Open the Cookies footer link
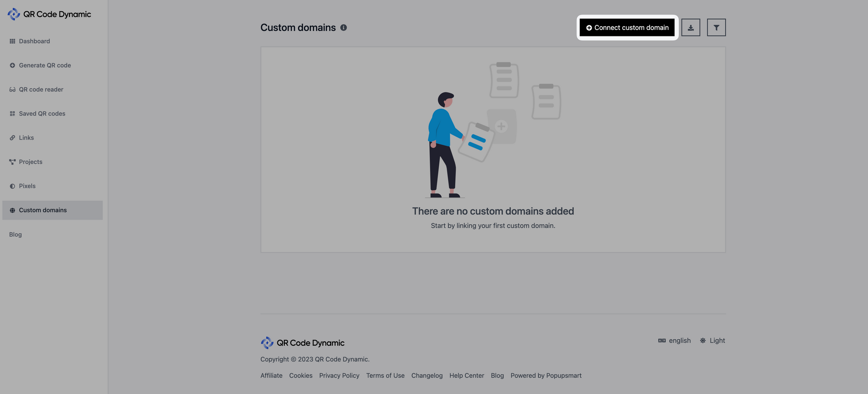This screenshot has height=394, width=868. [x=301, y=376]
